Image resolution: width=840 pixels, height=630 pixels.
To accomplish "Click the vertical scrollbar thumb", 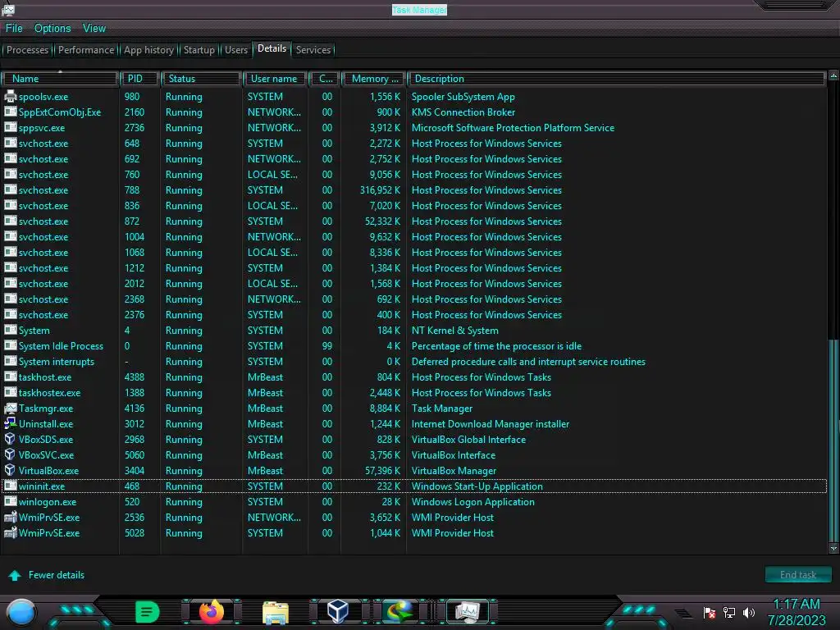I will 833,441.
